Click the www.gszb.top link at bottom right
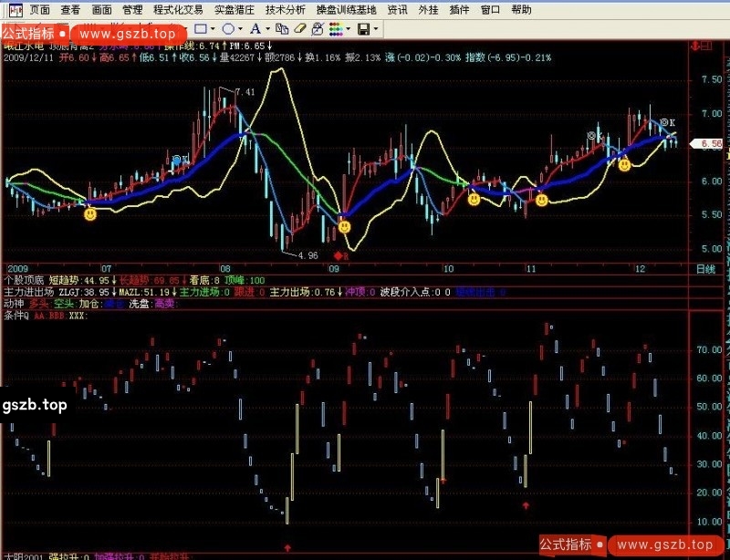The width and height of the screenshot is (730, 560). point(664,544)
